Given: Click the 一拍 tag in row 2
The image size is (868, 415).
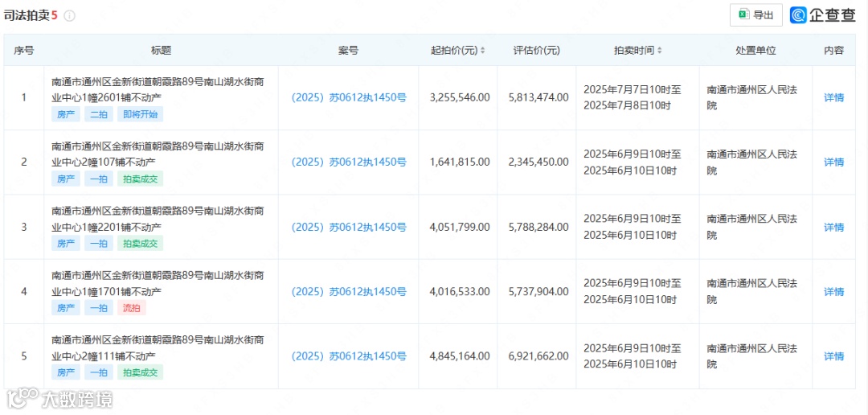Looking at the screenshot, I should (99, 179).
